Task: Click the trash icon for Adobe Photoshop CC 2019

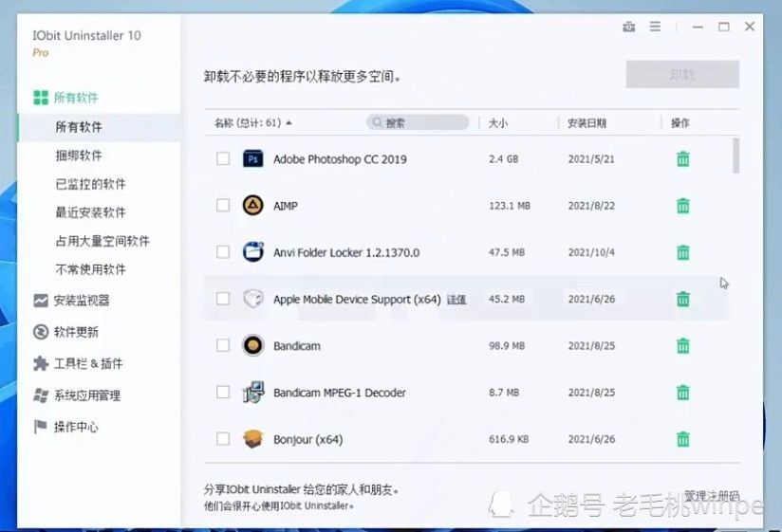Action: point(682,159)
